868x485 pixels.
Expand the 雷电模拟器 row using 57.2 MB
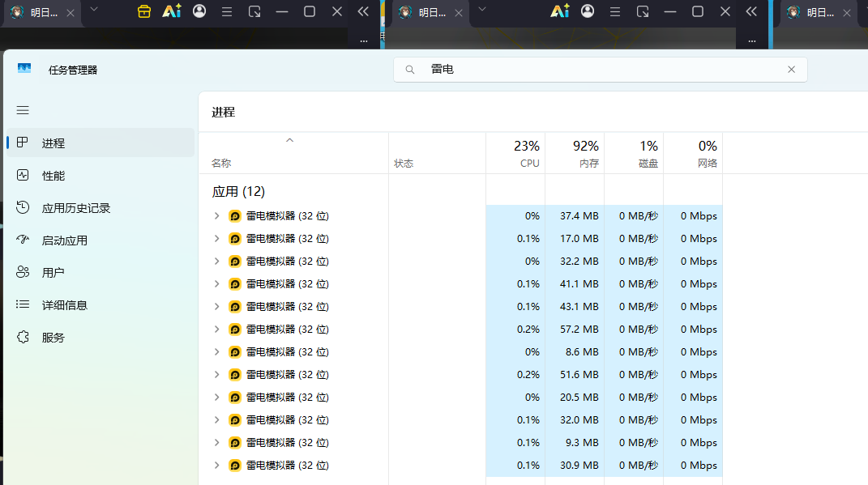point(217,329)
